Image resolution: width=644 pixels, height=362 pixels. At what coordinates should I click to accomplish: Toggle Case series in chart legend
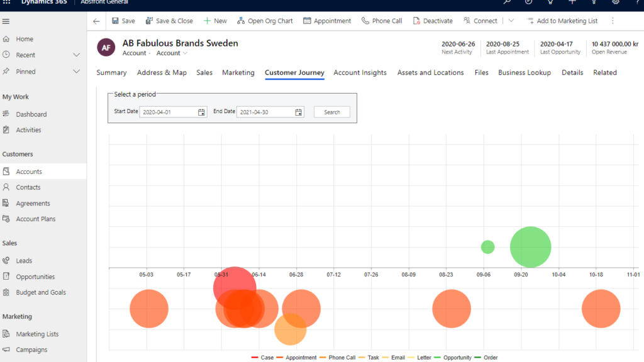click(262, 358)
